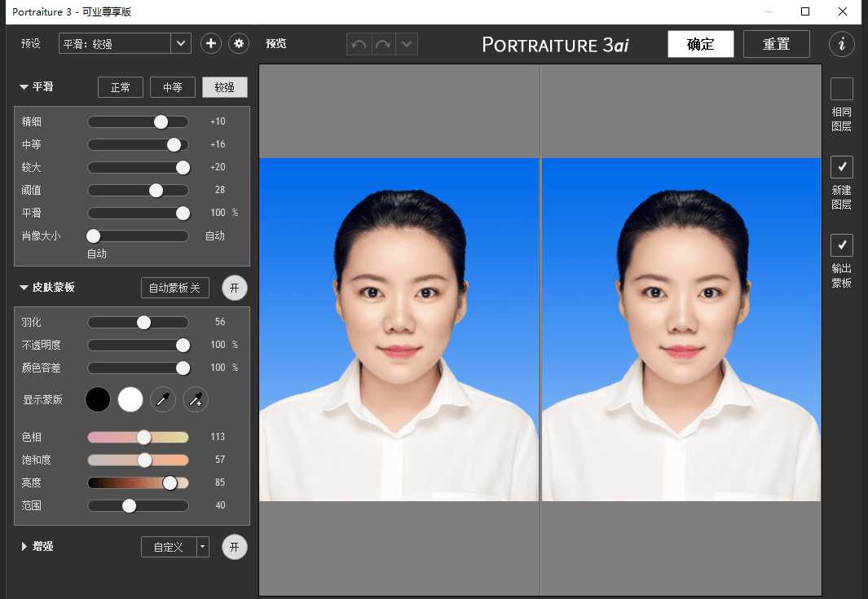
Task: Expand the 增强 section
Action: click(x=24, y=547)
